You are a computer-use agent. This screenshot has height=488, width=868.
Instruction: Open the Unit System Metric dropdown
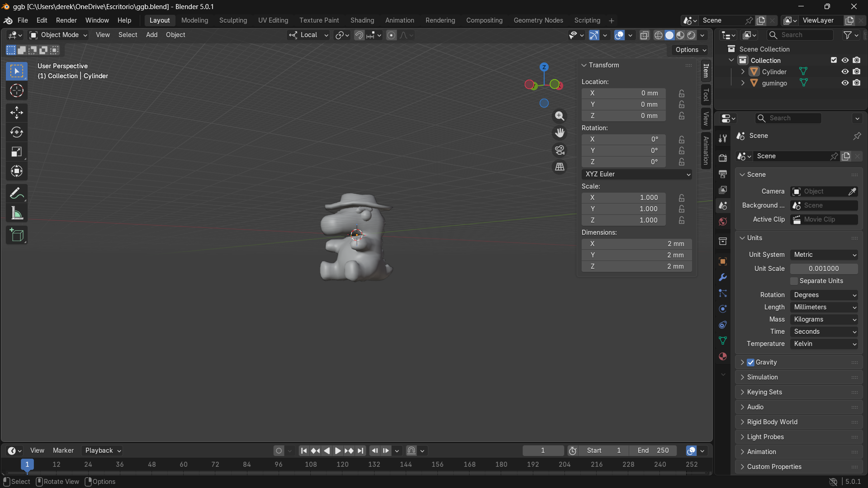tap(824, 255)
